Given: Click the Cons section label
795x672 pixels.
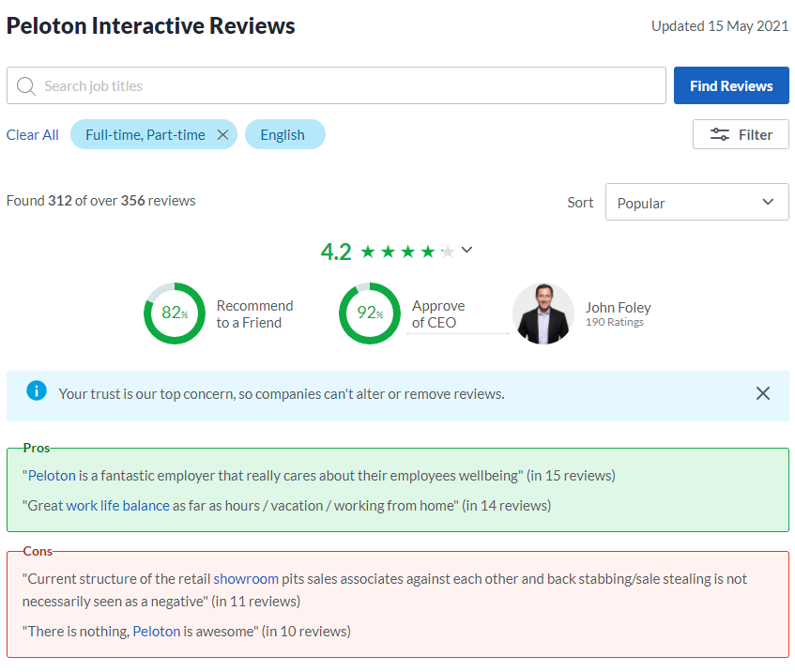Looking at the screenshot, I should click(x=38, y=551).
